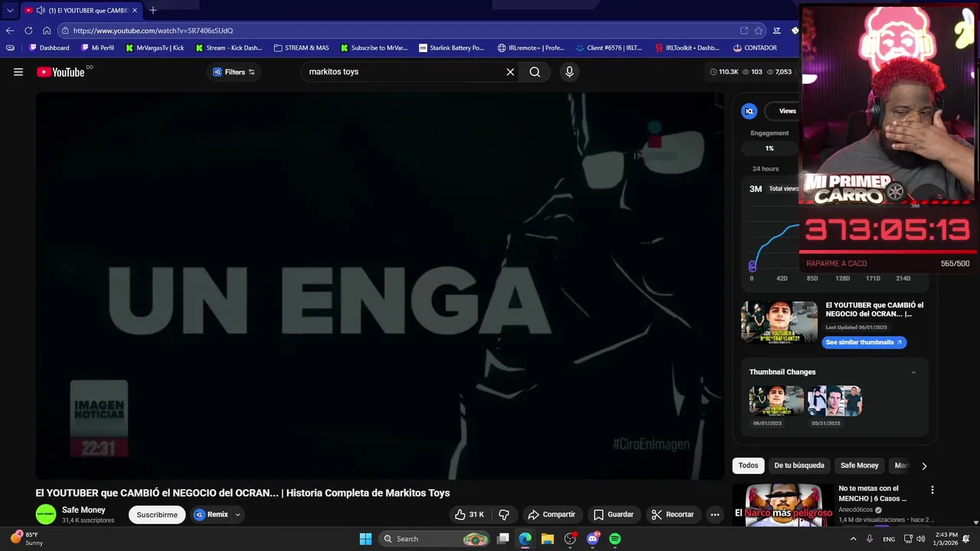
Task: Go back with the browser back arrow
Action: [x=10, y=31]
